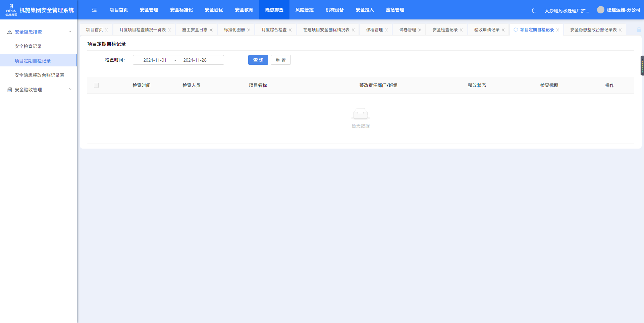The image size is (644, 323).
Task: Click the user avatar icon
Action: 600,10
